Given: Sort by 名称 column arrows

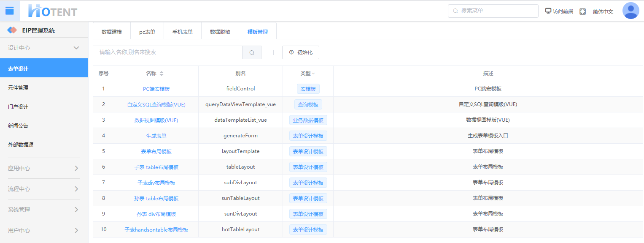Looking at the screenshot, I should (x=162, y=74).
